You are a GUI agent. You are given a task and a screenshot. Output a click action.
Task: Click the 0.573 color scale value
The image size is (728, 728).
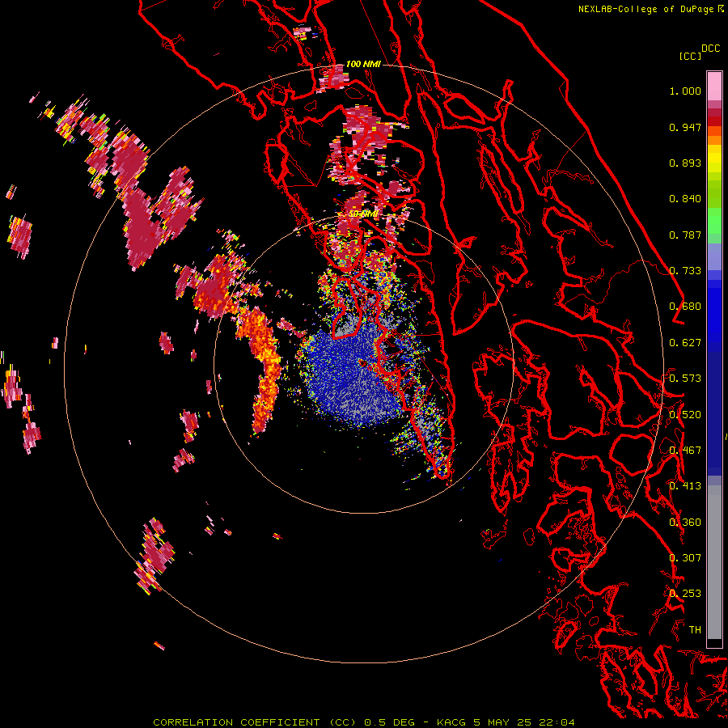pyautogui.click(x=685, y=379)
